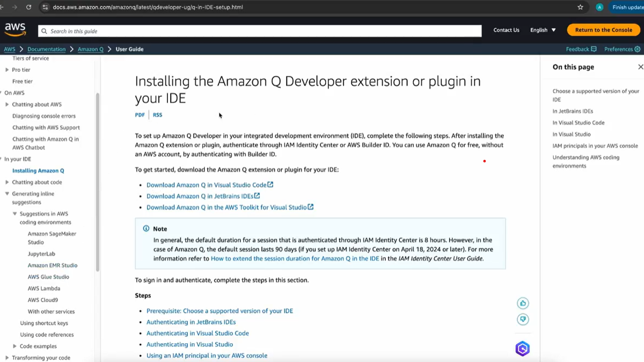Close the On this page panel
This screenshot has width=644, height=362.
[x=640, y=67]
